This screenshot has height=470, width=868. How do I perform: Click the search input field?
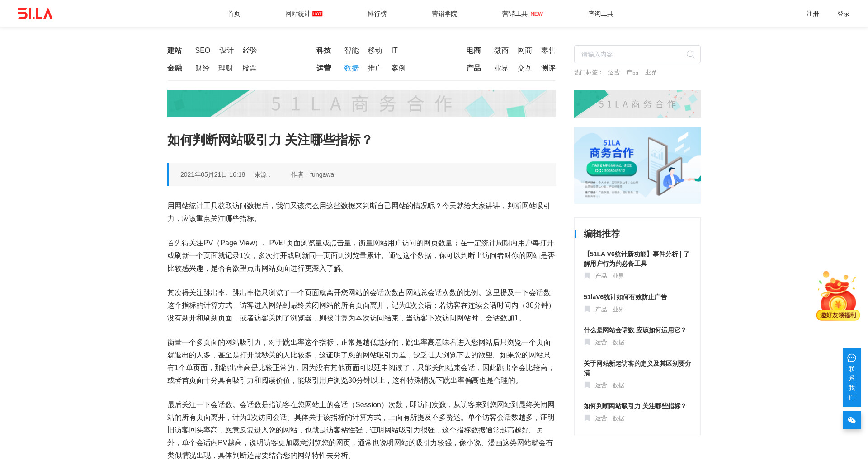pos(631,54)
